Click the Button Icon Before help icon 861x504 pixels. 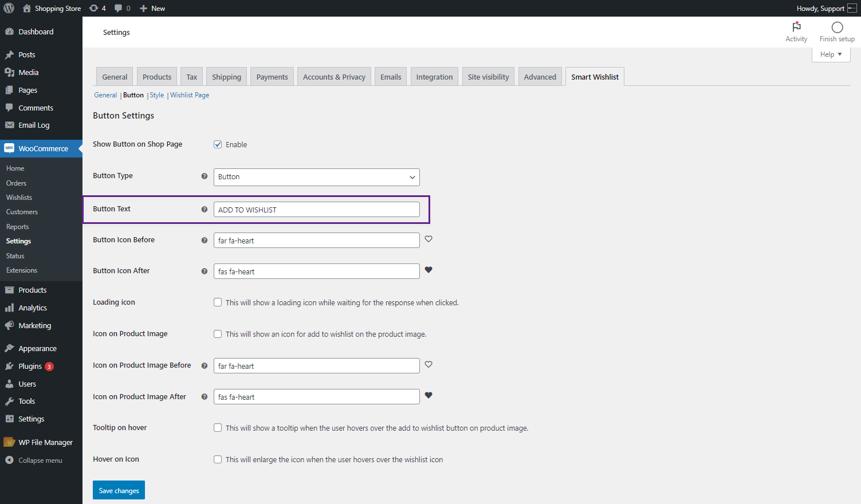click(204, 240)
